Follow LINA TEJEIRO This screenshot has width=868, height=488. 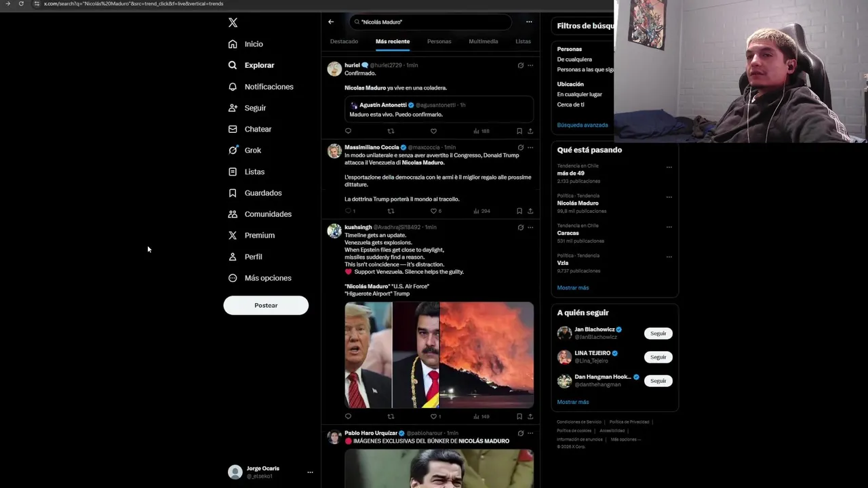[x=658, y=357]
